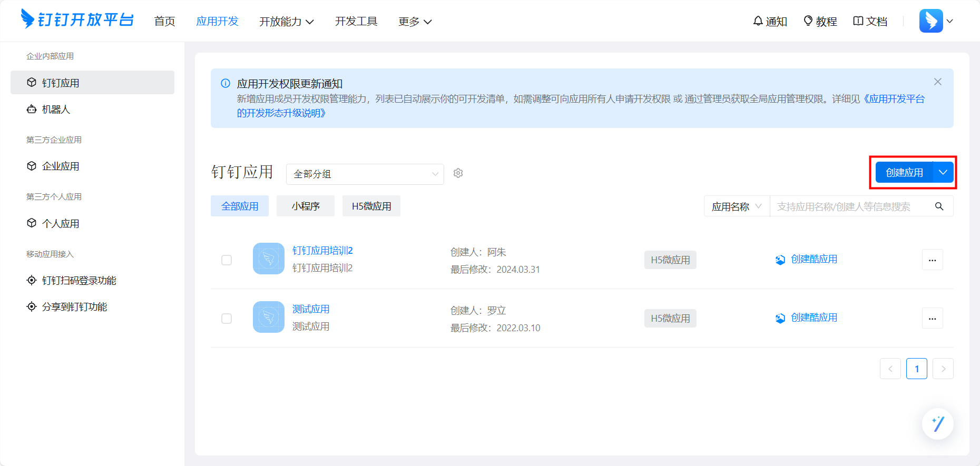Click the 钉钉应用培训2 app icon
This screenshot has width=980, height=466.
click(x=269, y=259)
